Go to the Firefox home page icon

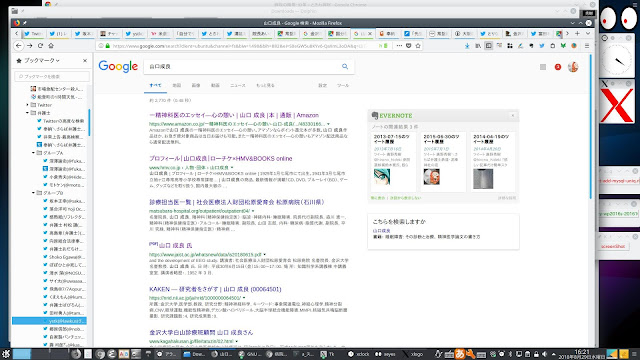51,46
